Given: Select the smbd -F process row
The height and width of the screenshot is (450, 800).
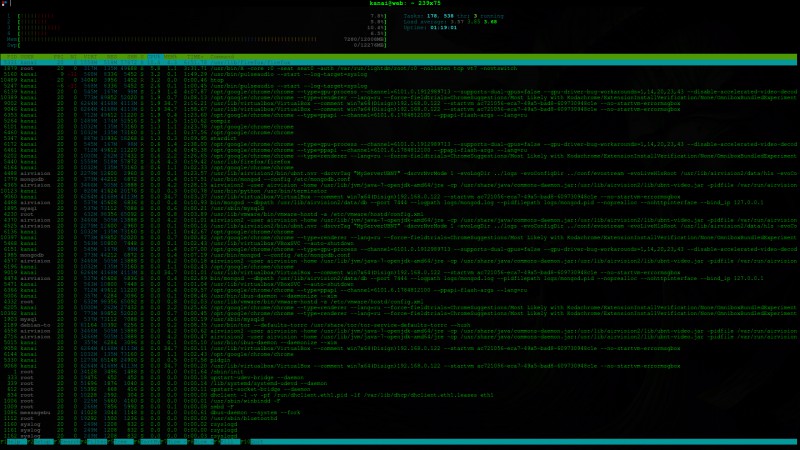Looking at the screenshot, I should (398, 407).
